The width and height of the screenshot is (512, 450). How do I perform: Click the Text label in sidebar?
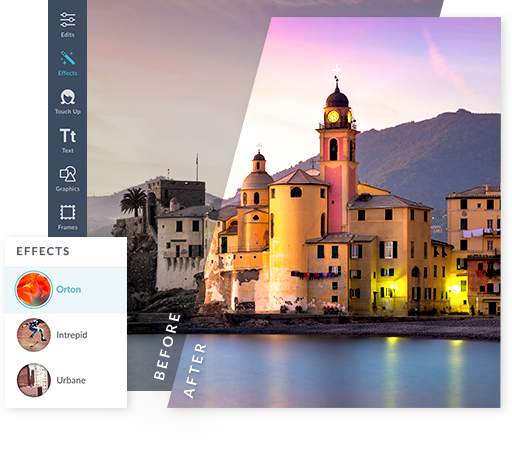tap(68, 150)
